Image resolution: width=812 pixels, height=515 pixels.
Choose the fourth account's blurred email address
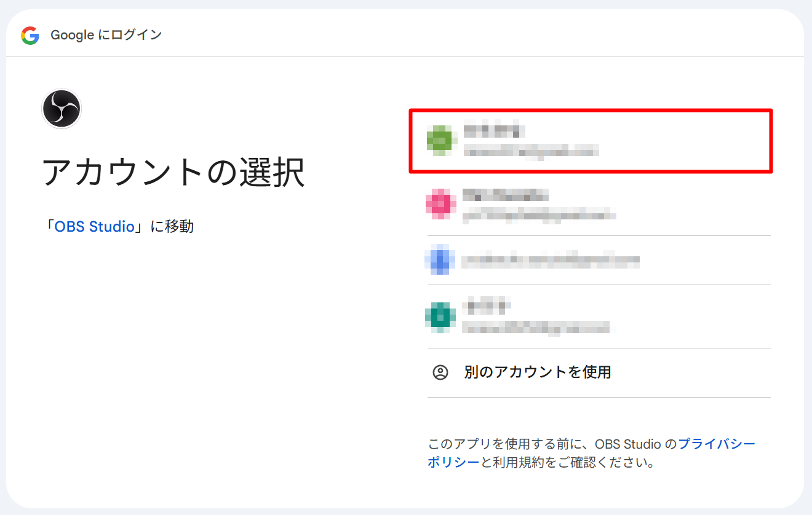pyautogui.click(x=536, y=326)
